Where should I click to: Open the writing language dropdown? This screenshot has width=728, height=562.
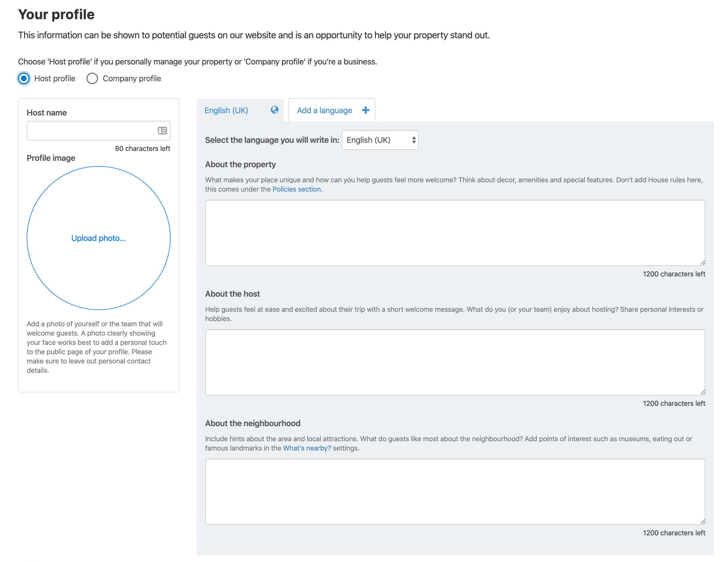[380, 140]
